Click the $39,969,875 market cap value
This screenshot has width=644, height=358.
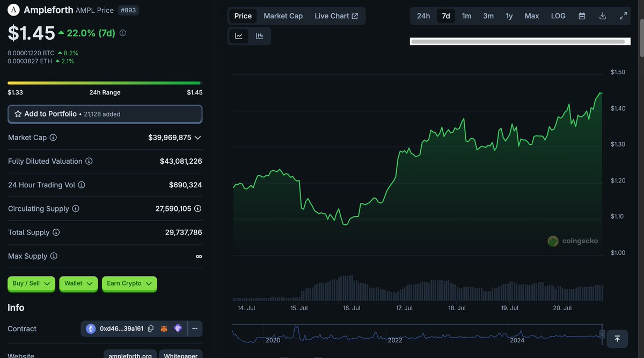(170, 137)
